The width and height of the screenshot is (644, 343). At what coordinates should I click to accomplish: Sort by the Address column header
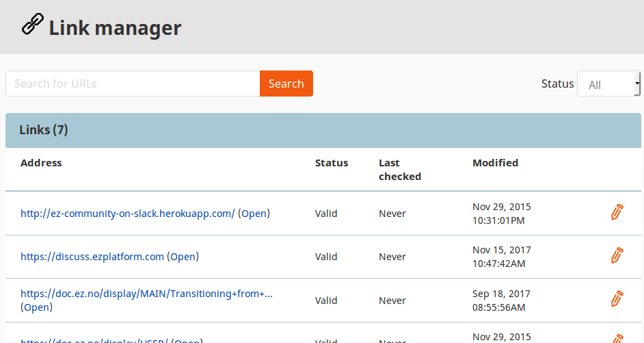coord(41,163)
